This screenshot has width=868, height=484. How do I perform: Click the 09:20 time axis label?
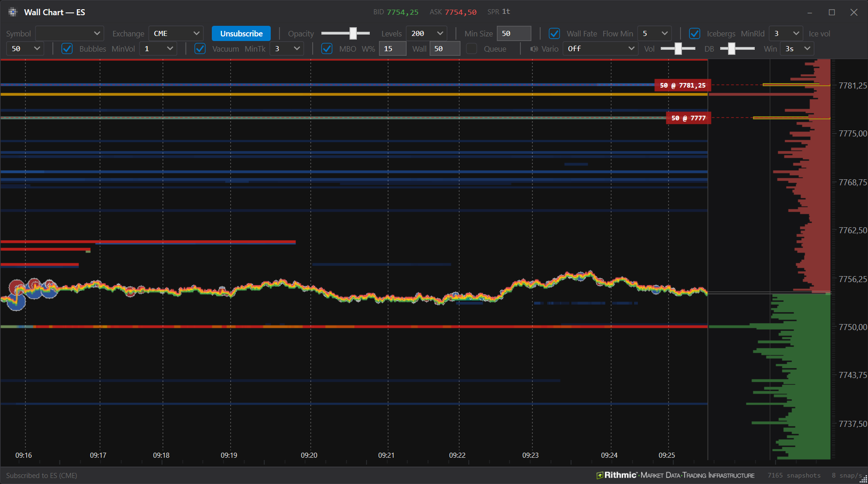(x=309, y=455)
